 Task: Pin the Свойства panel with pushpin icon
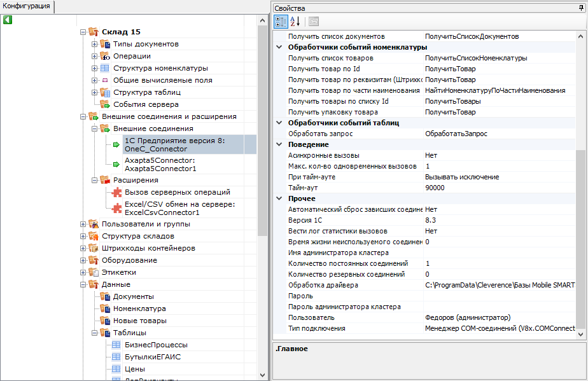[581, 8]
